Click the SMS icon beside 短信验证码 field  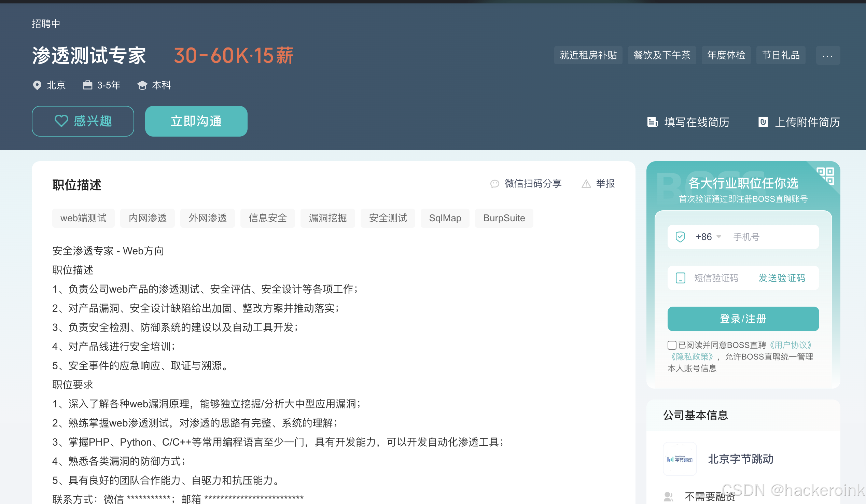tap(681, 278)
